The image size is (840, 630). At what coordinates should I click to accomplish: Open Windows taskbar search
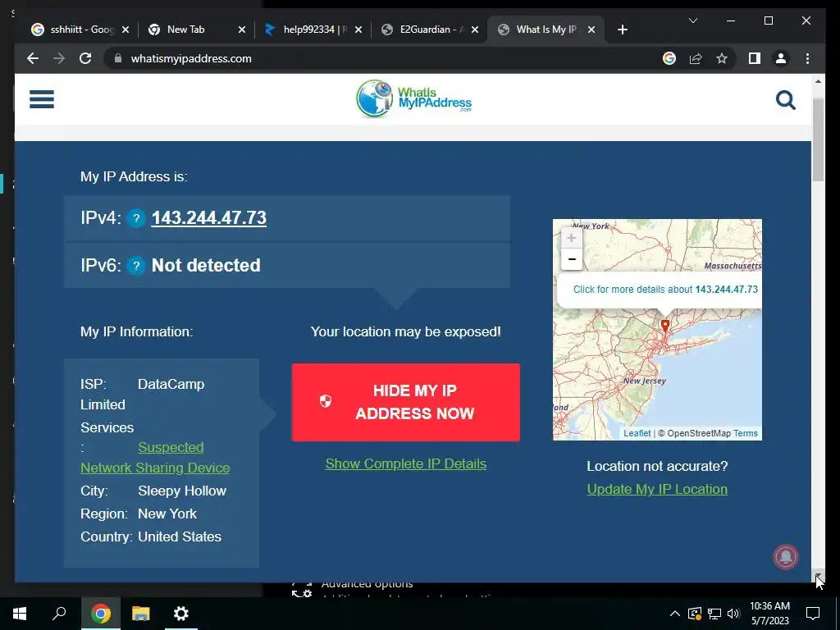coord(59,614)
